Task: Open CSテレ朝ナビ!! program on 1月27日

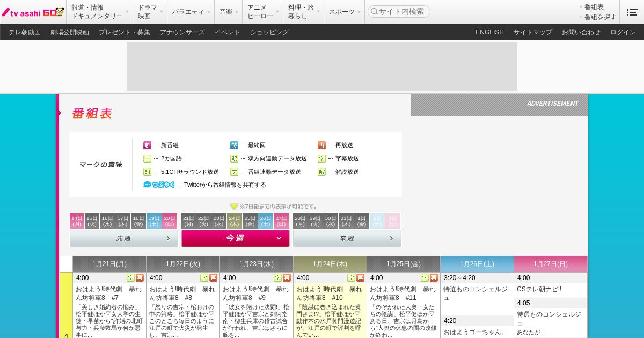Action: click(x=539, y=289)
